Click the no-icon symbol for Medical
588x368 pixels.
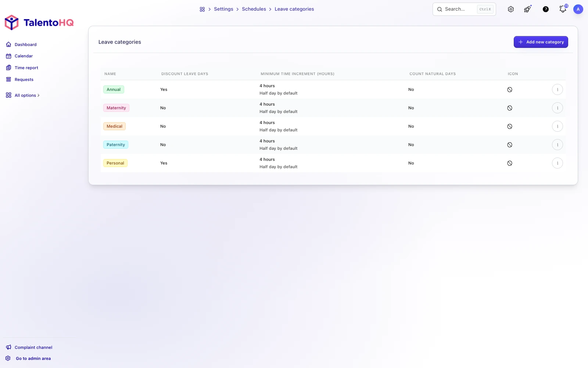tap(510, 126)
